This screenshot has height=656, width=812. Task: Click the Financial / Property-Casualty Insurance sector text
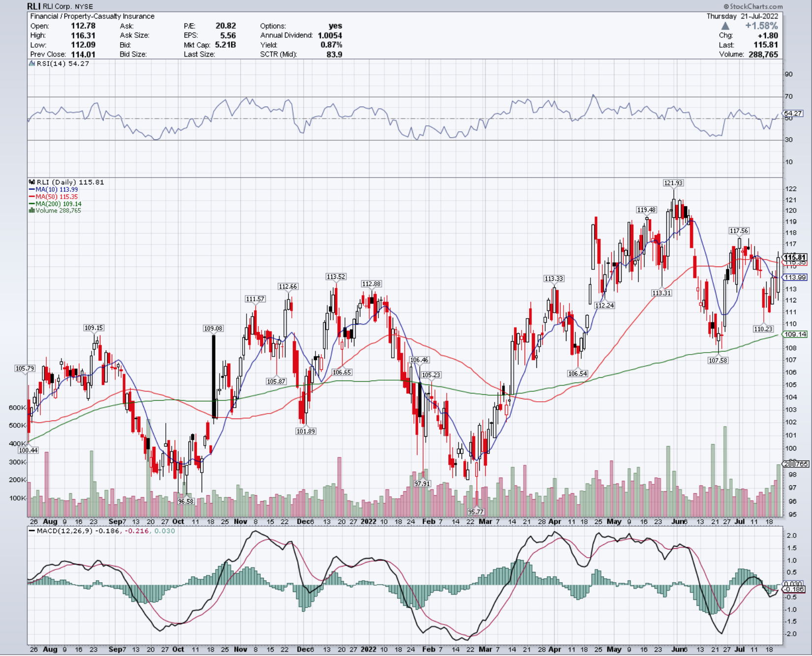click(93, 16)
